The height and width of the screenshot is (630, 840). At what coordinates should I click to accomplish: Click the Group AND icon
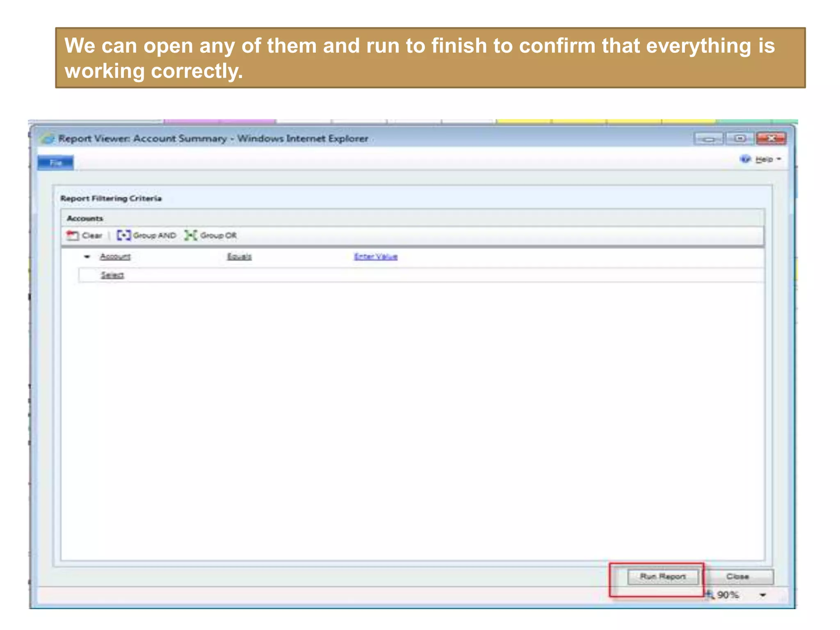[x=124, y=235]
